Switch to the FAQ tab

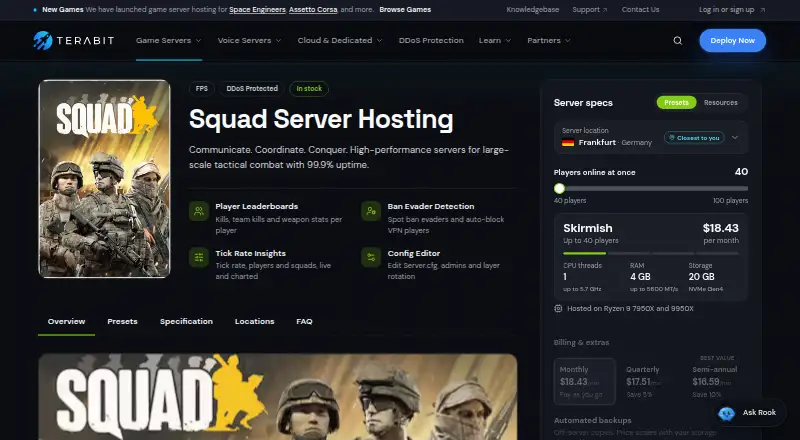point(304,322)
